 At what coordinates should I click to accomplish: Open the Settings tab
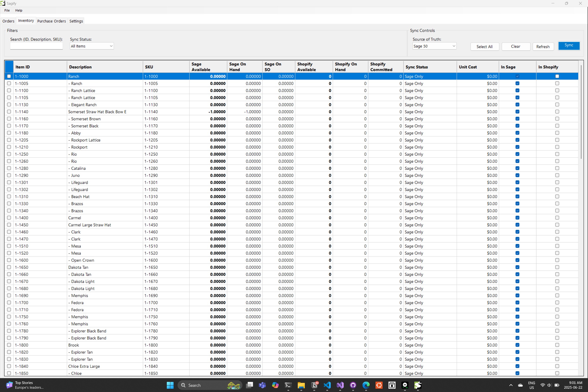point(76,21)
